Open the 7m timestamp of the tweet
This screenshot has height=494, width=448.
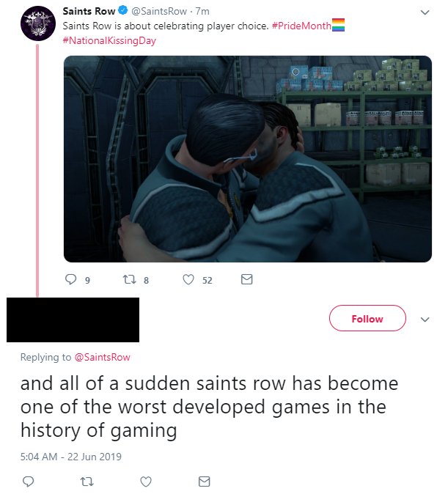(x=202, y=11)
